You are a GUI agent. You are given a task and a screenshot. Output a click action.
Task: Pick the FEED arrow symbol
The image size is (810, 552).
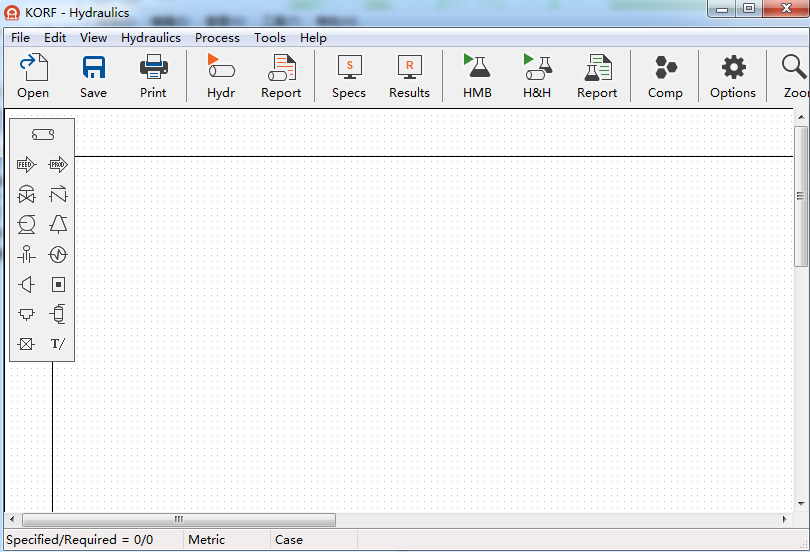click(27, 165)
